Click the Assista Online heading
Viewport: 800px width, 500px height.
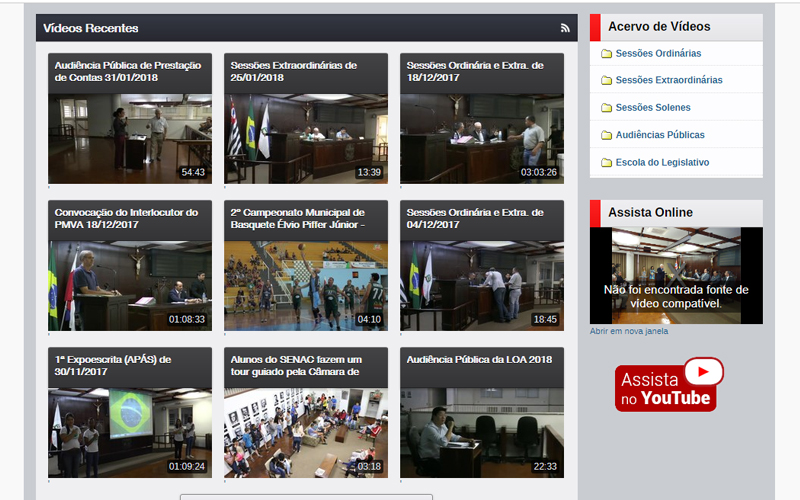point(650,212)
